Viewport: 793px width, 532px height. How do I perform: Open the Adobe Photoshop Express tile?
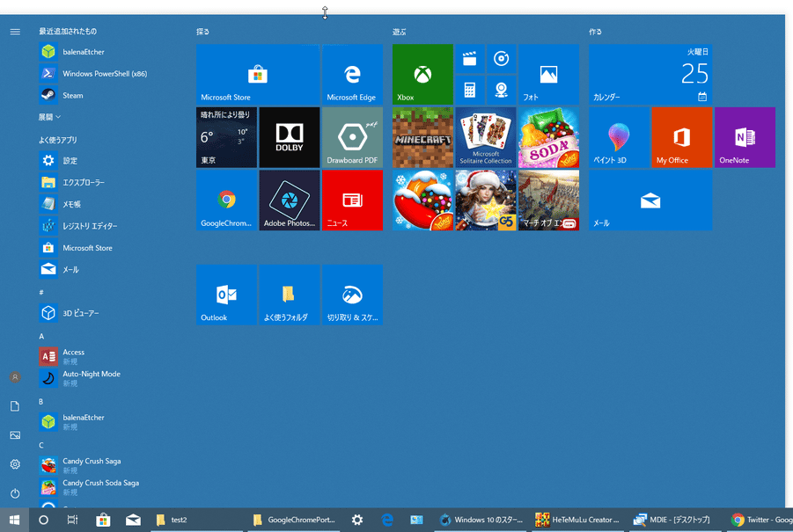(290, 200)
